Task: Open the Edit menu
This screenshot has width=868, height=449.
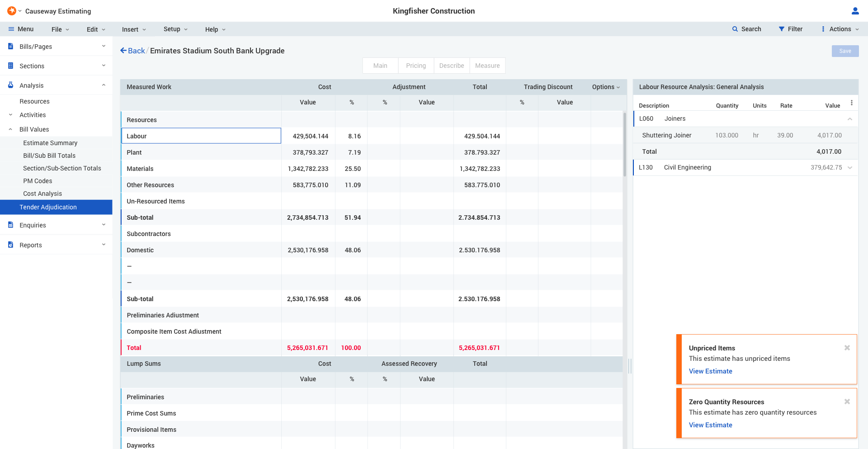Action: [x=96, y=29]
